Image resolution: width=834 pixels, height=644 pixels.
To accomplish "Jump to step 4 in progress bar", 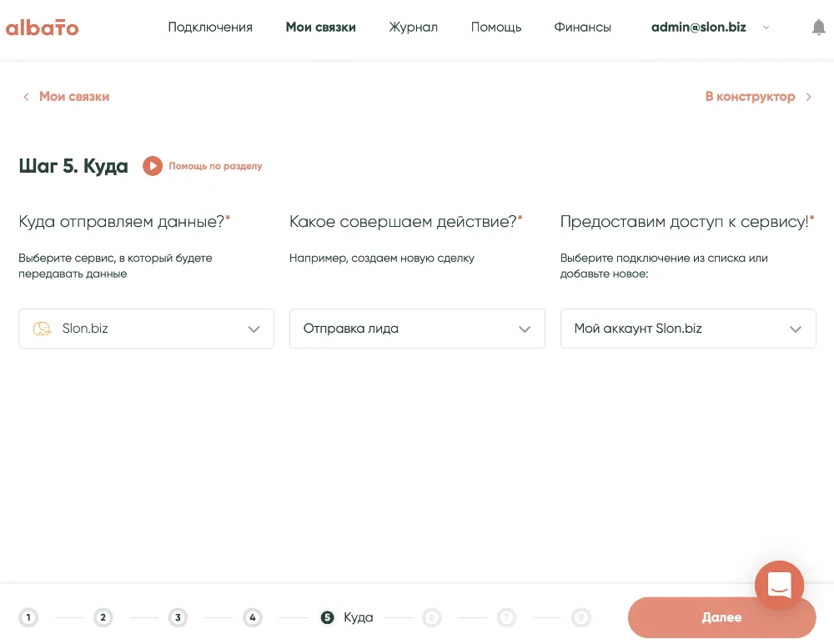I will 253,617.
